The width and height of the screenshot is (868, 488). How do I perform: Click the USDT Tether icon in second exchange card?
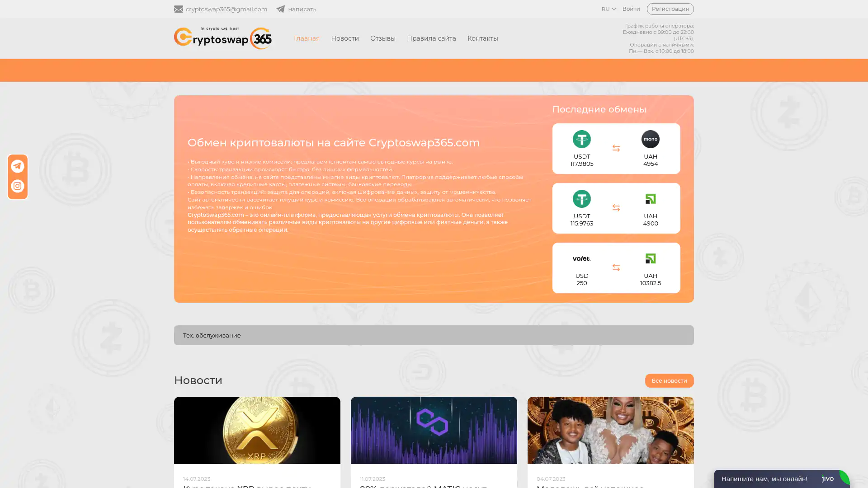coord(581,199)
